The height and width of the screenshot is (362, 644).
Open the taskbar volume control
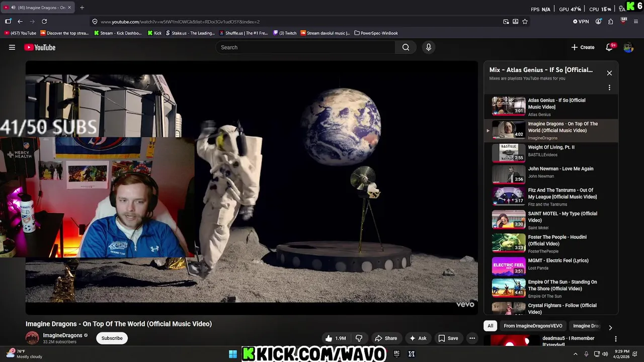click(605, 354)
